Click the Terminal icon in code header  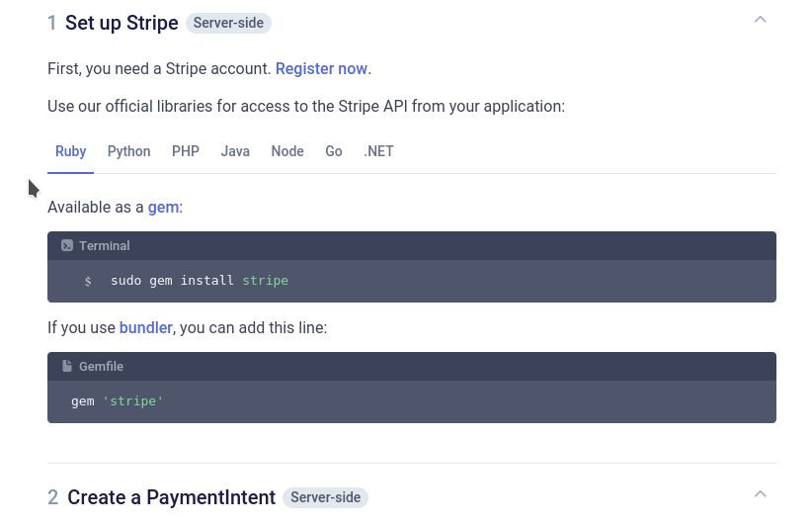click(67, 245)
